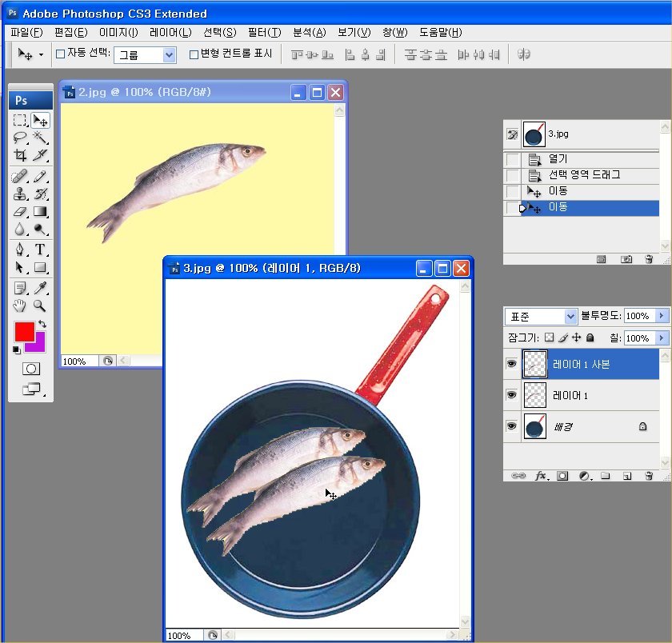Select the Eyedropper tool

click(40, 288)
